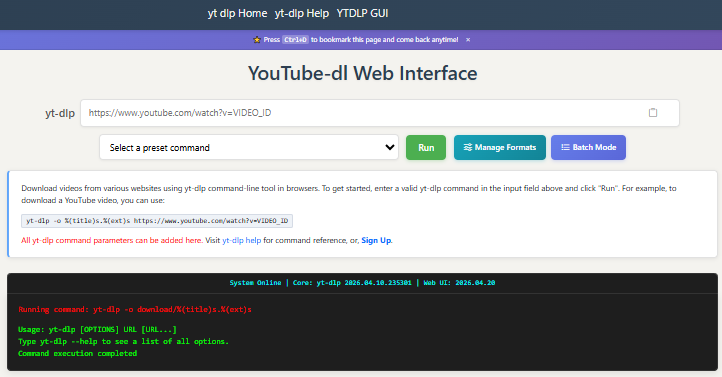Screen dimensions: 722x377
Task: Click the clipboard paste icon in URL field
Action: [652, 113]
